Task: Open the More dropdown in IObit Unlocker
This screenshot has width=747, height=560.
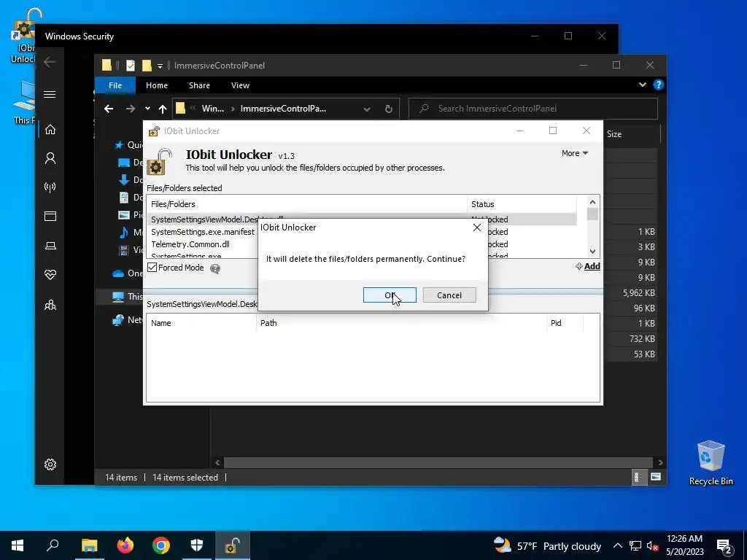Action: point(575,153)
